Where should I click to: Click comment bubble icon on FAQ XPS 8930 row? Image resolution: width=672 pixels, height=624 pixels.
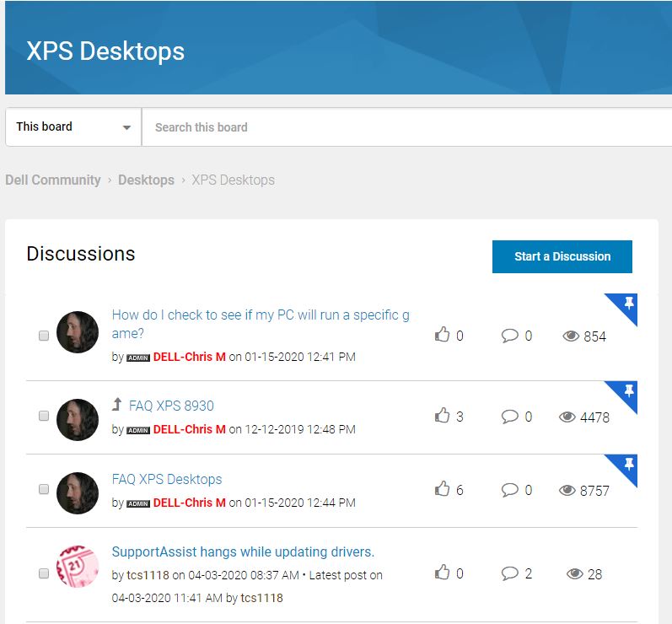click(x=510, y=417)
